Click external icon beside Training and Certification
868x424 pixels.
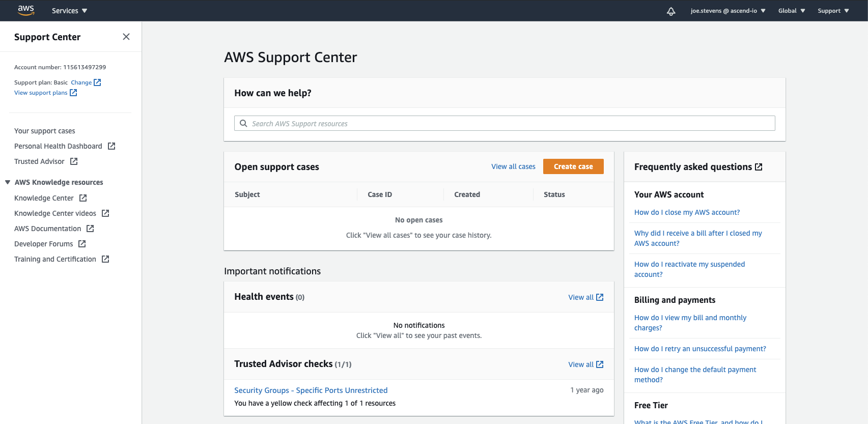tap(105, 259)
